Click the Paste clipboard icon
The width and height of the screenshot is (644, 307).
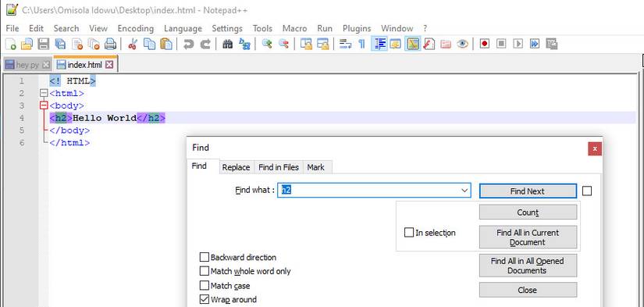tap(166, 44)
